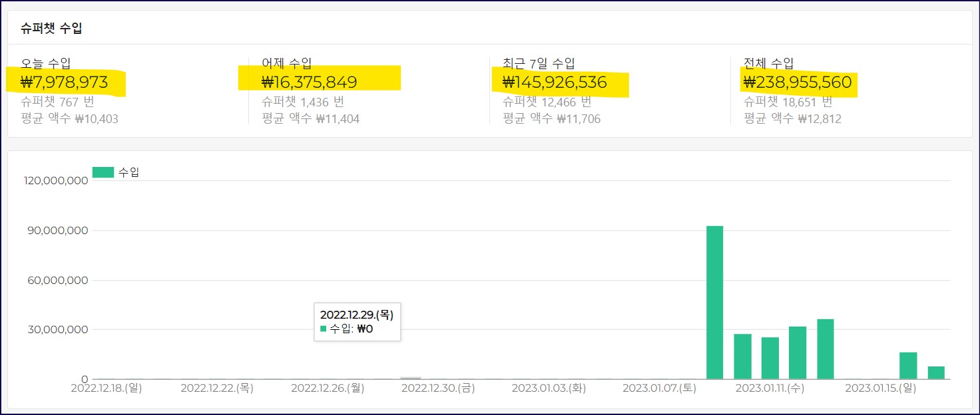
Task: Click the shortest green bar for today's income
Action: point(936,372)
